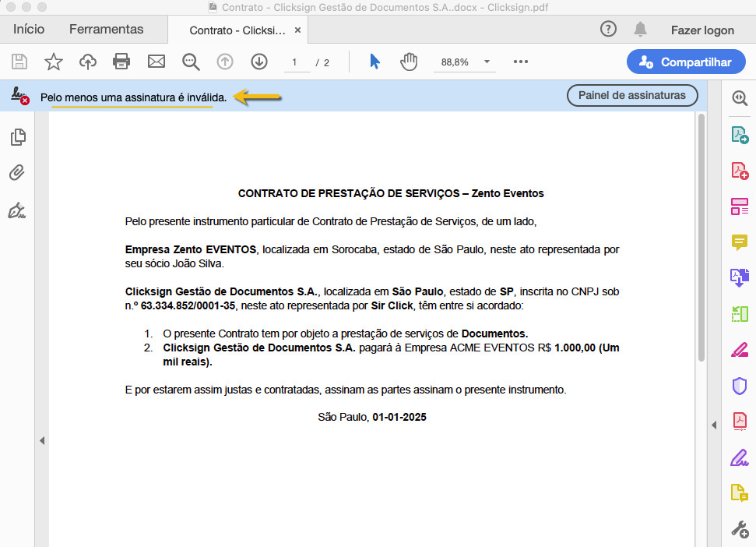Image resolution: width=756 pixels, height=547 pixels.
Task: Open the Create PDF tool
Action: (x=740, y=171)
